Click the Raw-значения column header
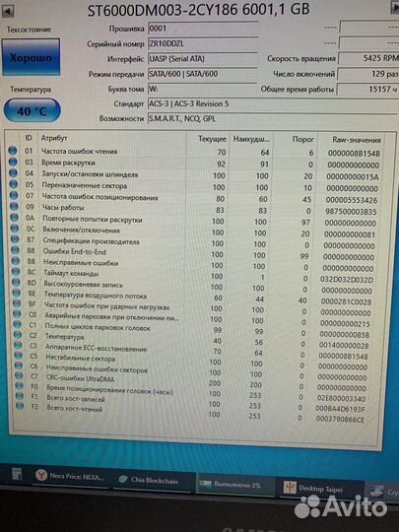 pyautogui.click(x=356, y=140)
